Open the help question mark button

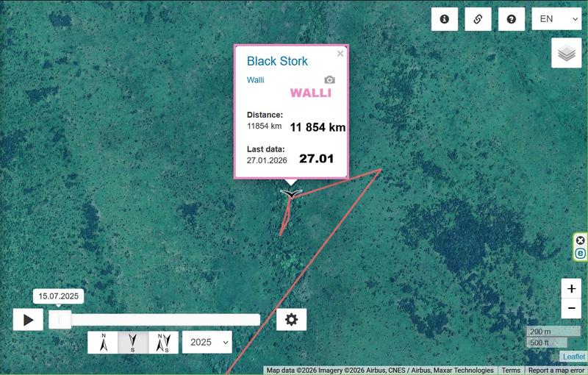pyautogui.click(x=511, y=19)
